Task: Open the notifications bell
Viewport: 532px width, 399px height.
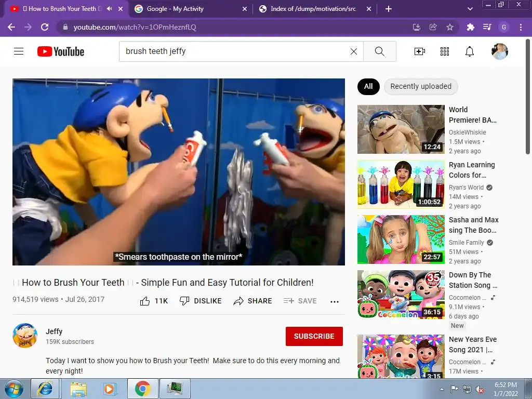Action: (470, 51)
